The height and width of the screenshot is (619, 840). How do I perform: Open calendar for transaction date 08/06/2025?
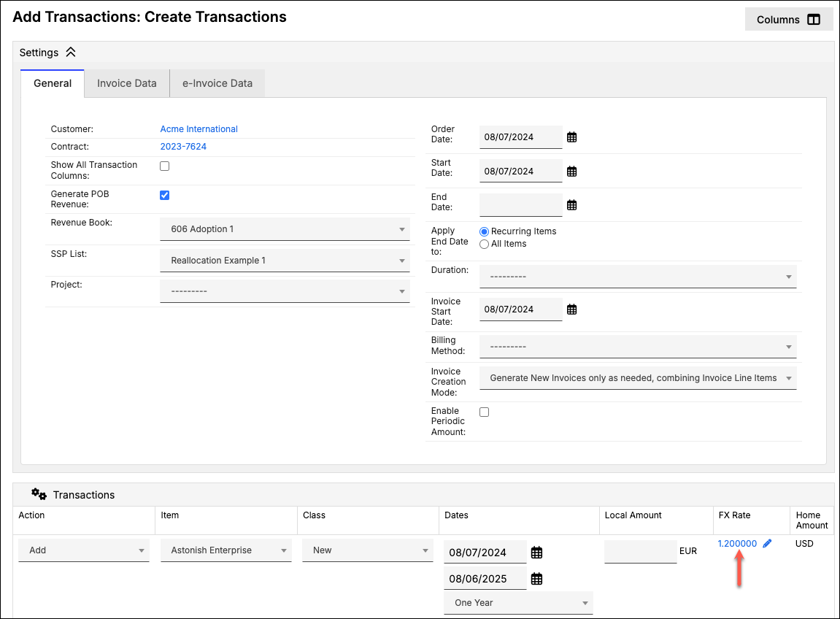(536, 579)
